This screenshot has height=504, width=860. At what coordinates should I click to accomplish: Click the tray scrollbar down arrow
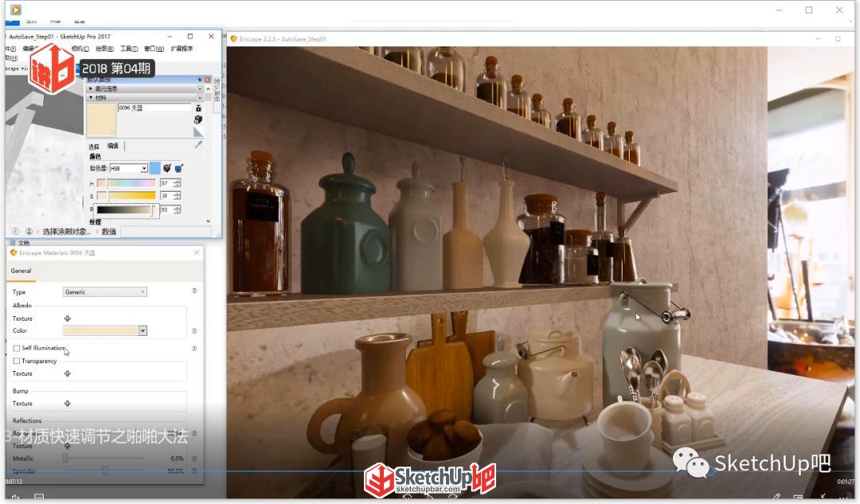(x=209, y=221)
